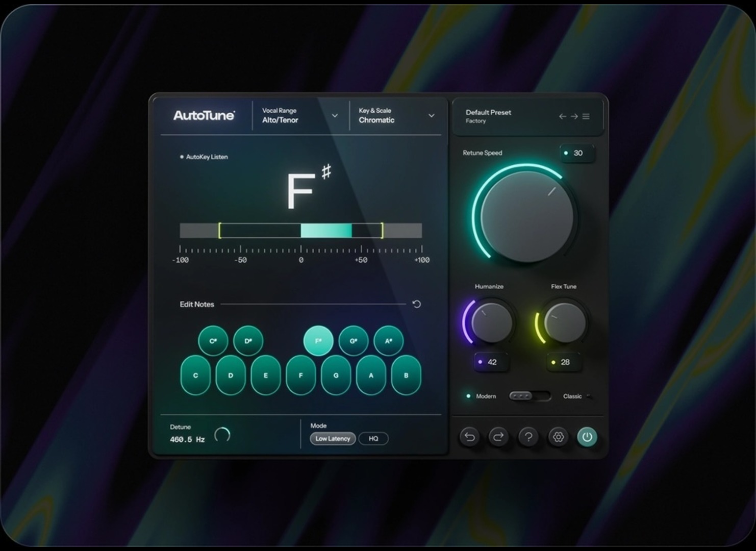
Task: Go to next preset with right arrow
Action: click(x=574, y=116)
